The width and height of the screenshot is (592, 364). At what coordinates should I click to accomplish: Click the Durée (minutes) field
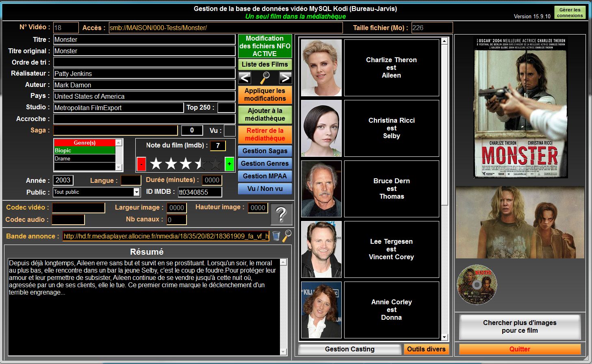(212, 180)
